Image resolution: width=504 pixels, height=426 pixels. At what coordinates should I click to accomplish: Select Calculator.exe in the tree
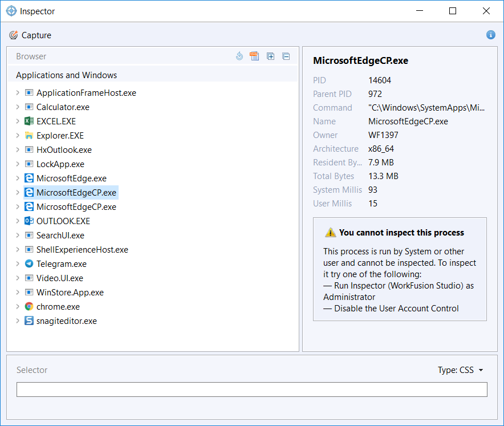pyautogui.click(x=63, y=107)
